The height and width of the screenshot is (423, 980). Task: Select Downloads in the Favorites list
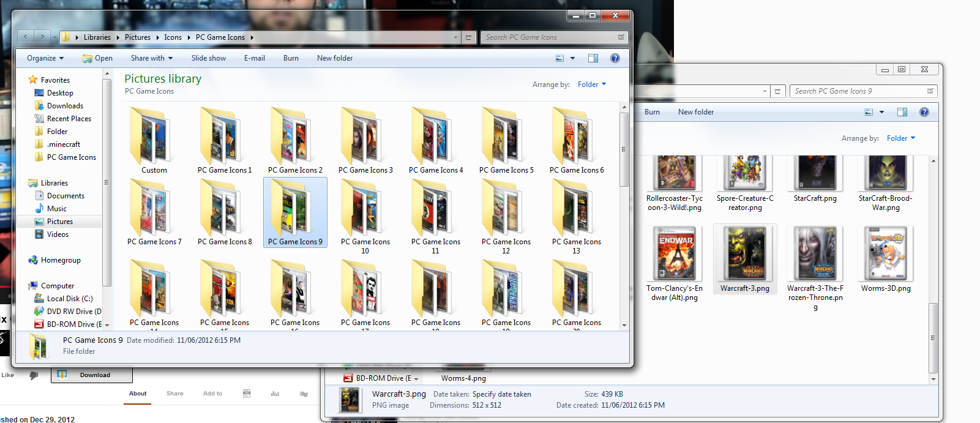pos(65,106)
